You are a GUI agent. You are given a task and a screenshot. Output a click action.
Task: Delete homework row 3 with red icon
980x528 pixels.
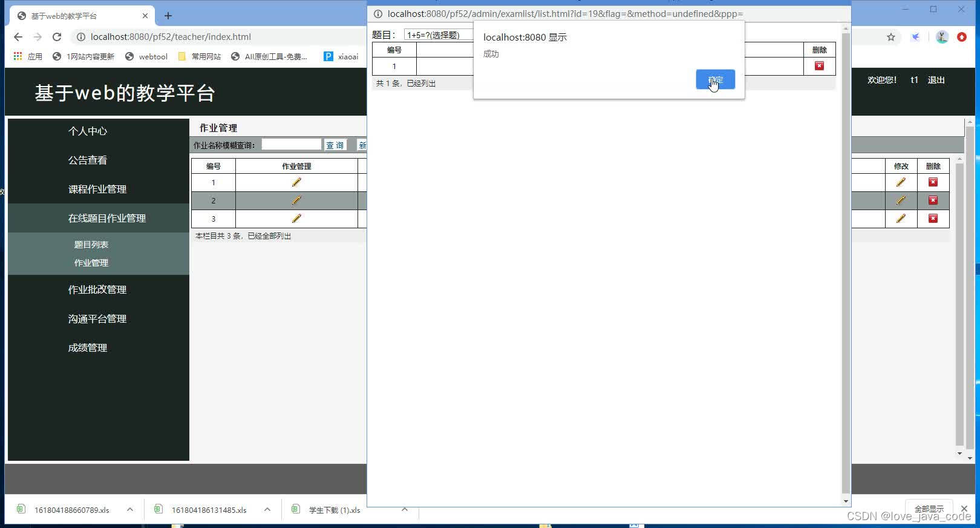pos(933,219)
